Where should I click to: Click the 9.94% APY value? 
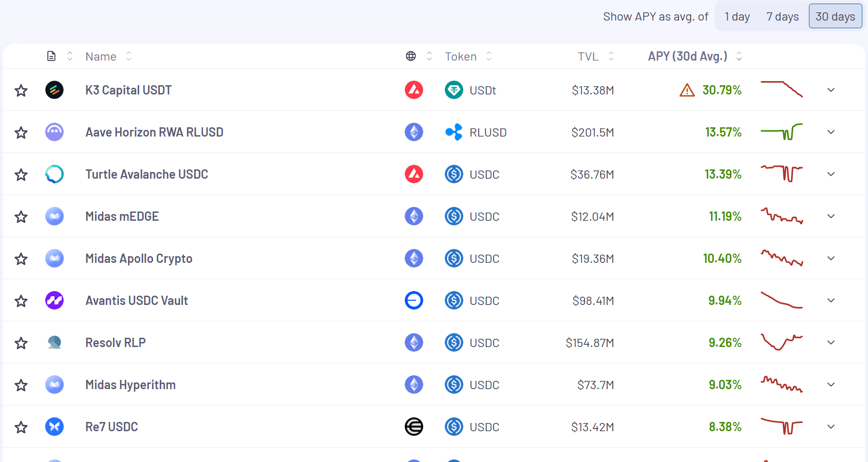coord(725,301)
